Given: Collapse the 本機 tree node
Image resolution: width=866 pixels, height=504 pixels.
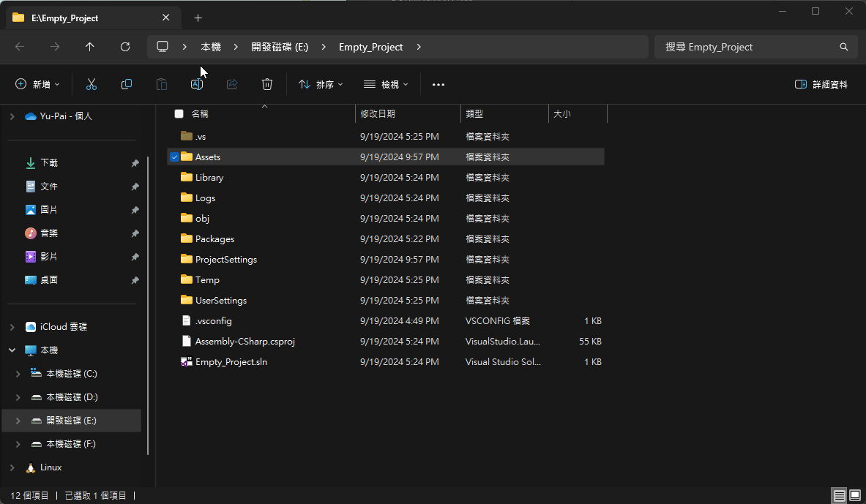Looking at the screenshot, I should click(x=12, y=350).
